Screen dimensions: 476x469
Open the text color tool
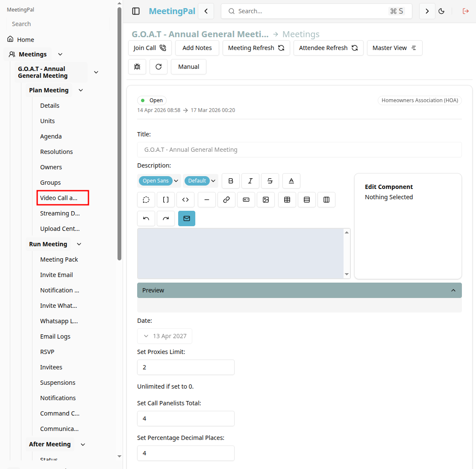[x=291, y=181]
